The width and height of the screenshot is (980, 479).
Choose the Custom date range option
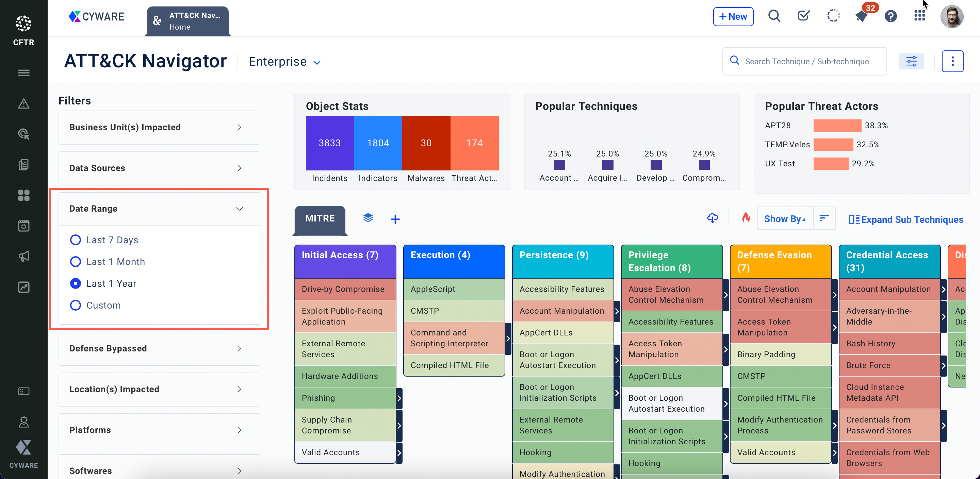click(75, 305)
